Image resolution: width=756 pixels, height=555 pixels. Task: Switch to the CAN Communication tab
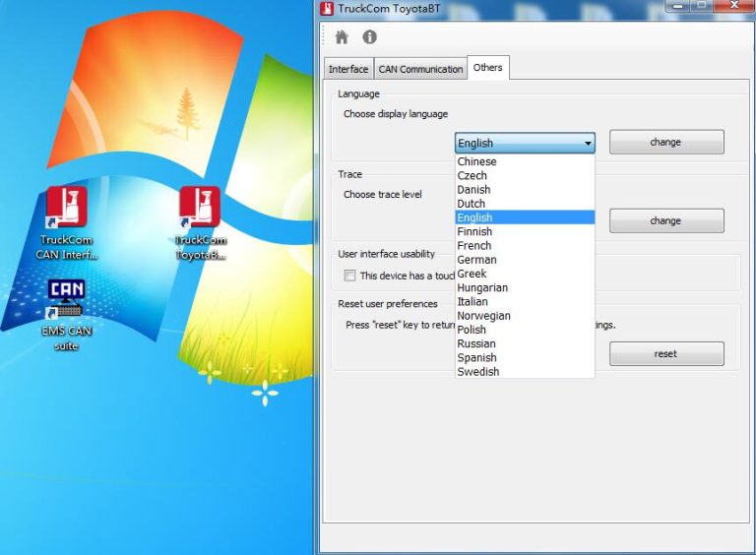(420, 69)
